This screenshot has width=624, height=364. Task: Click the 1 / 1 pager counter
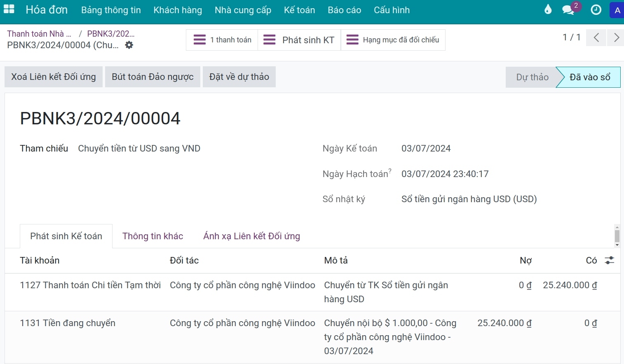pos(572,37)
